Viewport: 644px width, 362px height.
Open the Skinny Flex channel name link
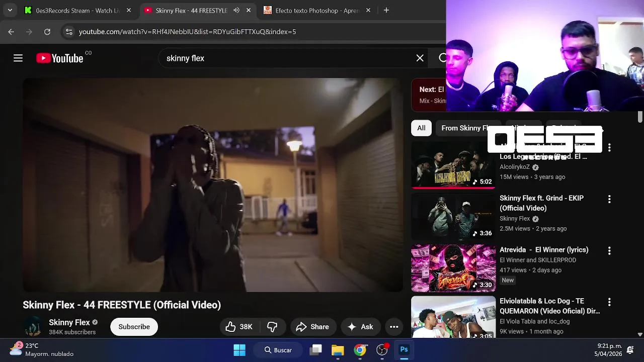coord(69,322)
